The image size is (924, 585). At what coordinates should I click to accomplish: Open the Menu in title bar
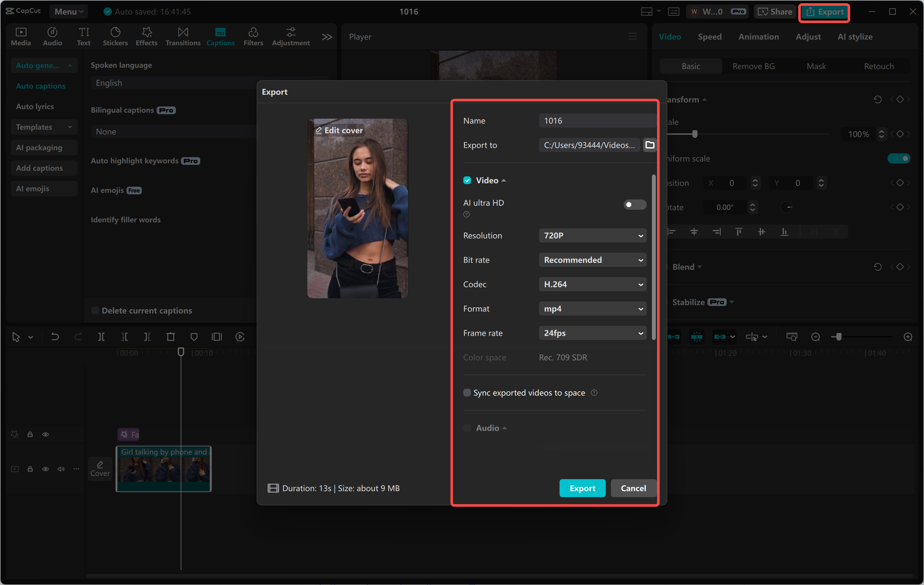[68, 12]
